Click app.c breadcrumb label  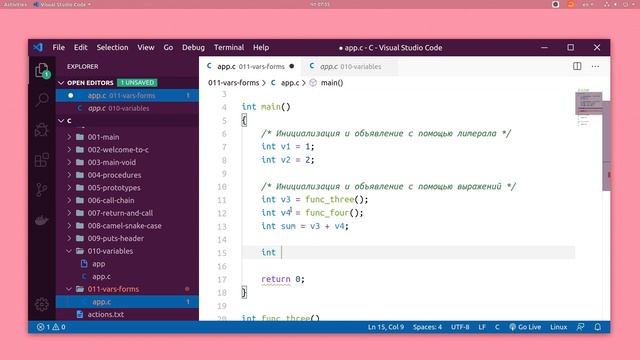[x=290, y=83]
